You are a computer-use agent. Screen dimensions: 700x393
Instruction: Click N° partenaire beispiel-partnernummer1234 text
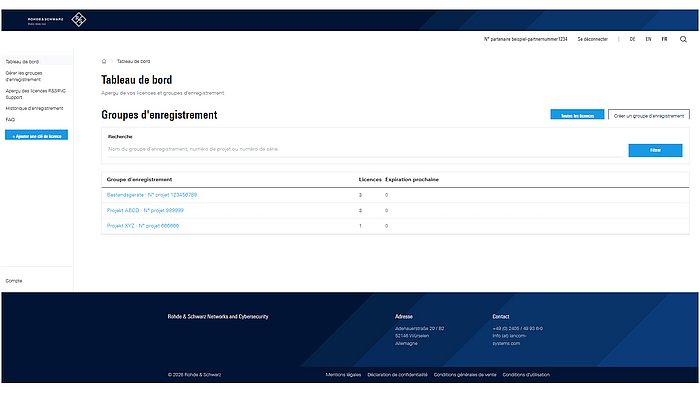click(x=525, y=39)
